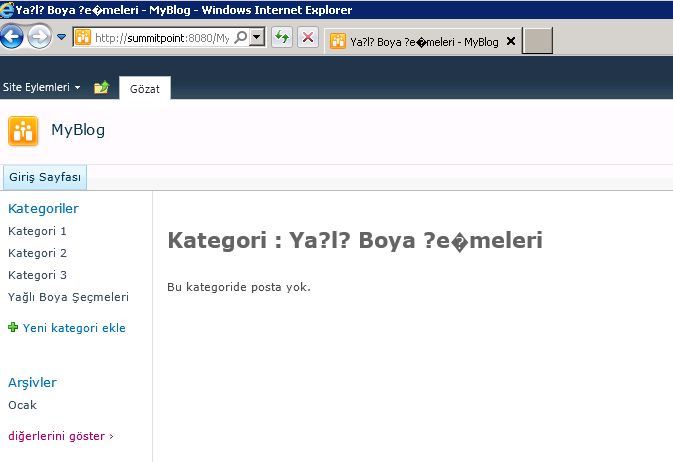The width and height of the screenshot is (673, 462).
Task: Click the red Stop loading button
Action: coord(308,38)
